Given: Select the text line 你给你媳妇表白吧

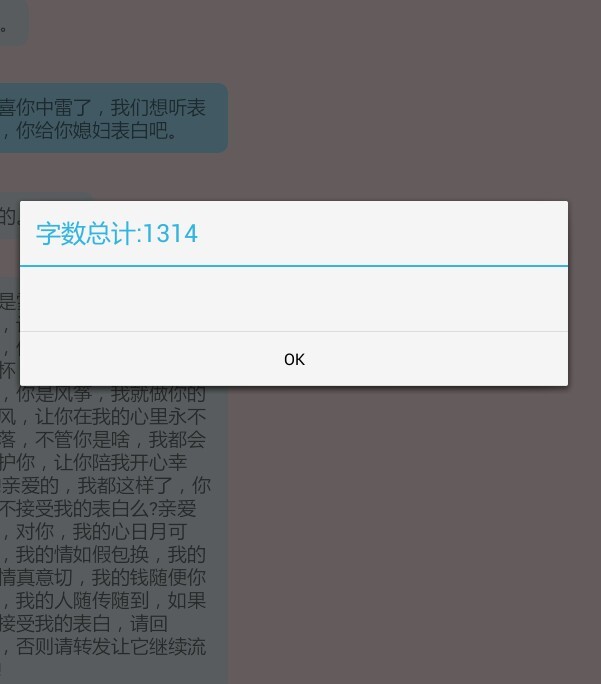Looking at the screenshot, I should (x=96, y=130).
